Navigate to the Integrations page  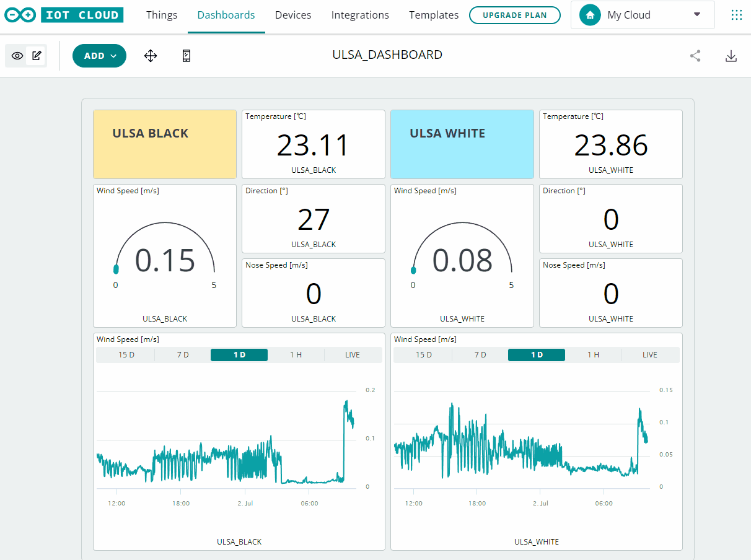tap(360, 14)
